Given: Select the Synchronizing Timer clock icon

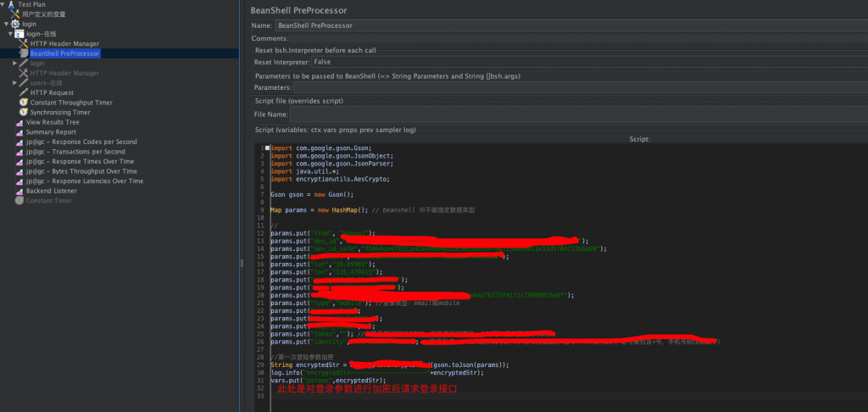Looking at the screenshot, I should pos(24,112).
